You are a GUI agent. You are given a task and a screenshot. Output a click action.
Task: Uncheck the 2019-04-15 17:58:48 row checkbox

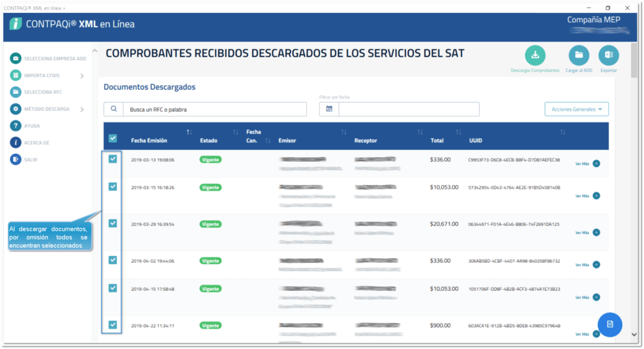[112, 288]
